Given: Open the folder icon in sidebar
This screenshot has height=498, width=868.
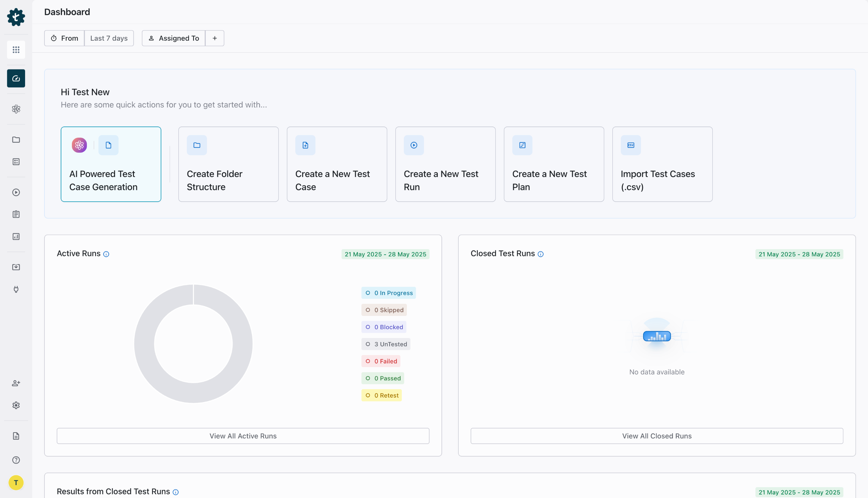Looking at the screenshot, I should (x=16, y=140).
